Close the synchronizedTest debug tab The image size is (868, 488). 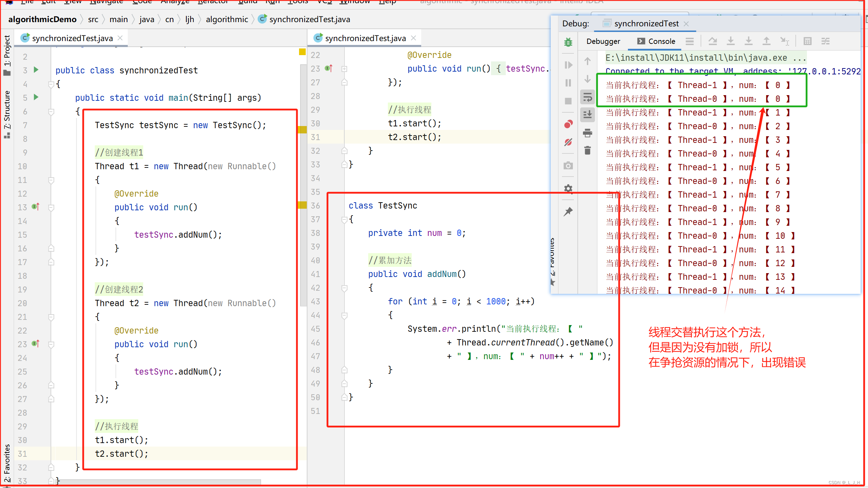686,24
